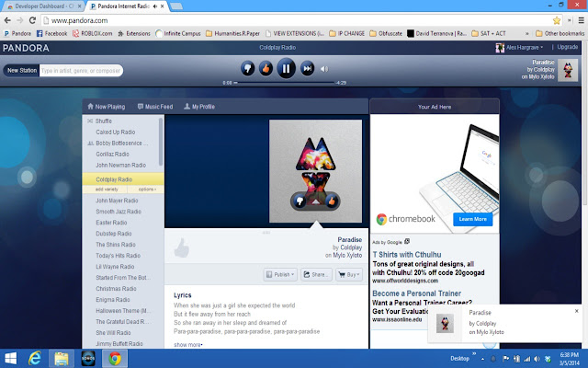Click the up arrow on album art overlay
Viewport: 588px width, 368px height.
[316, 202]
